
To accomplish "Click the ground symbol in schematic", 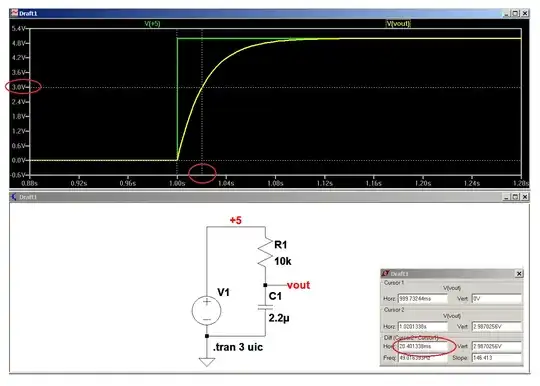I will click(207, 362).
